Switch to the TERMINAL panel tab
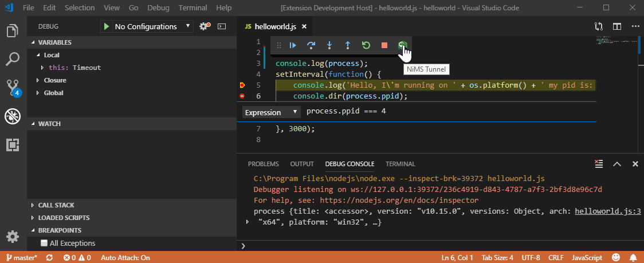The width and height of the screenshot is (644, 263). pyautogui.click(x=400, y=163)
